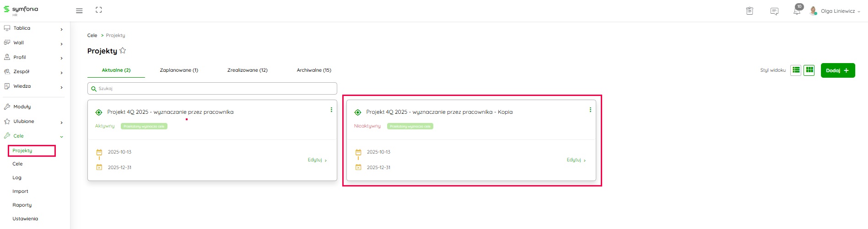The width and height of the screenshot is (868, 229).
Task: Switch to list view style
Action: pos(796,70)
